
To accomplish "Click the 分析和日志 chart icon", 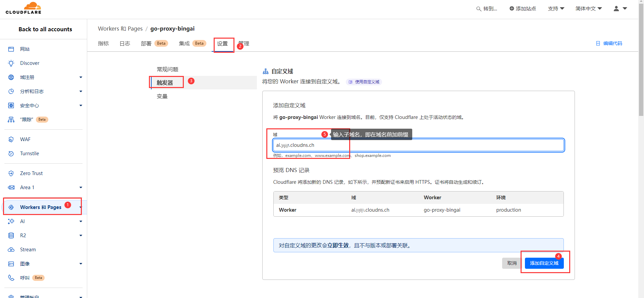I will pyautogui.click(x=11, y=91).
